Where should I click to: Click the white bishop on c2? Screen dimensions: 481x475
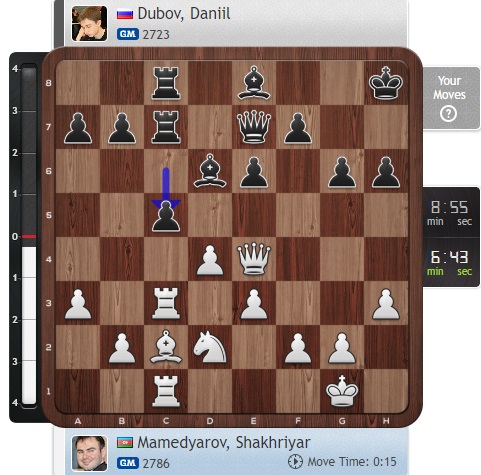166,347
